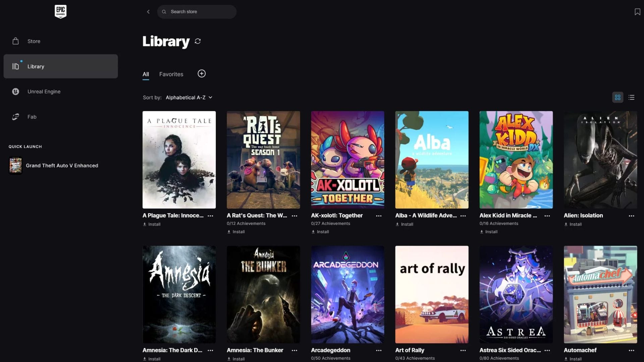The height and width of the screenshot is (362, 644).
Task: Launch Grand Theft Auto V Enhanced from Quick Launch
Action: 62,166
